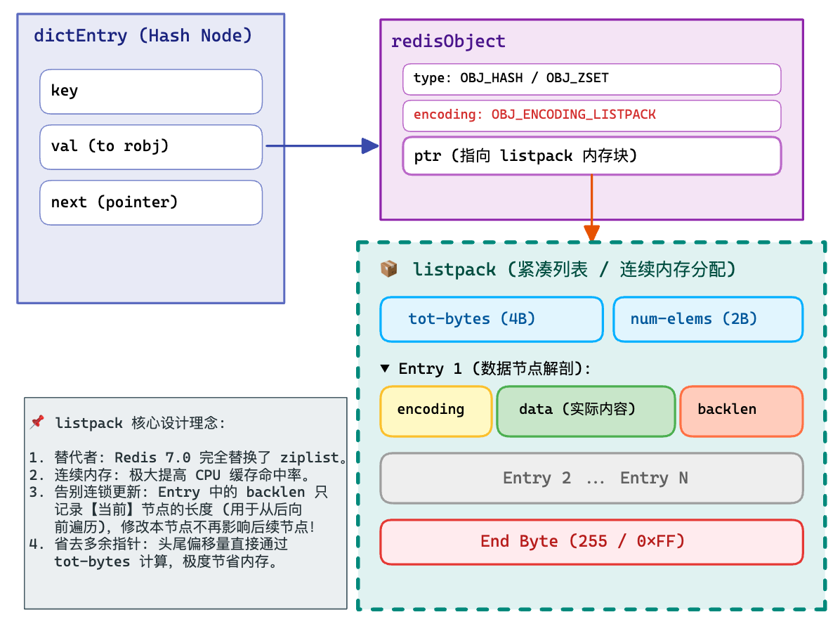Click the redisObject title text

(x=448, y=41)
